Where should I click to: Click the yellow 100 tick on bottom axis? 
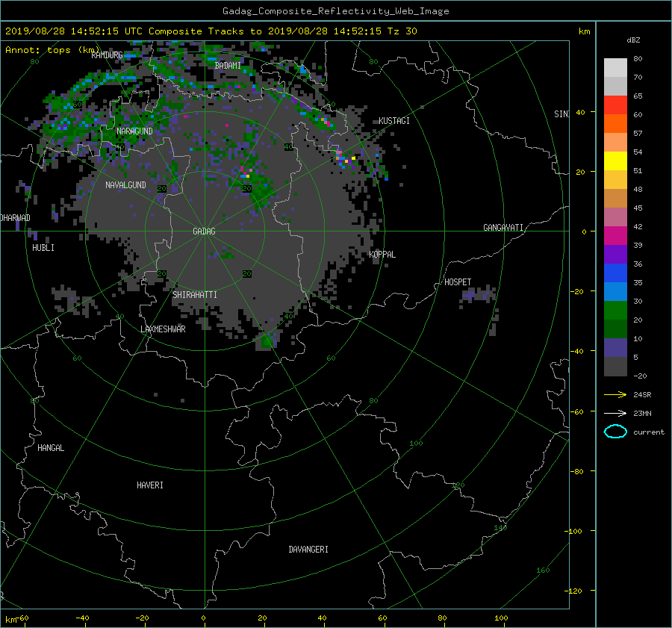coord(501,618)
